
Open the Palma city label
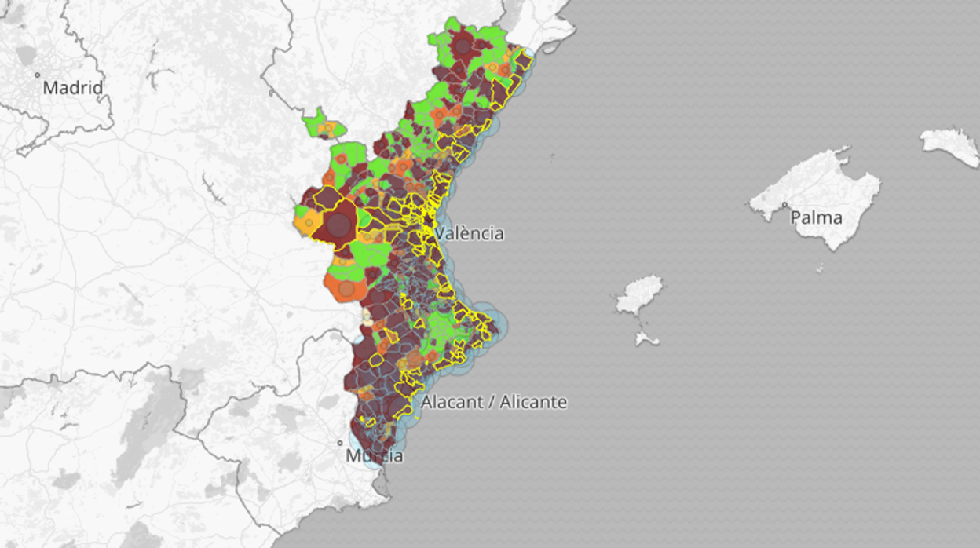tap(816, 217)
